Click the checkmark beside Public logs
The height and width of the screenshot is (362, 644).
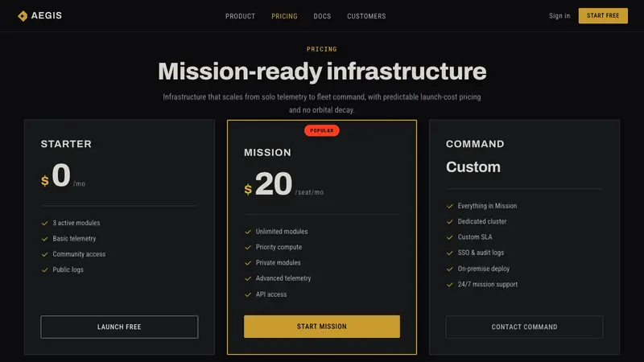coord(45,270)
